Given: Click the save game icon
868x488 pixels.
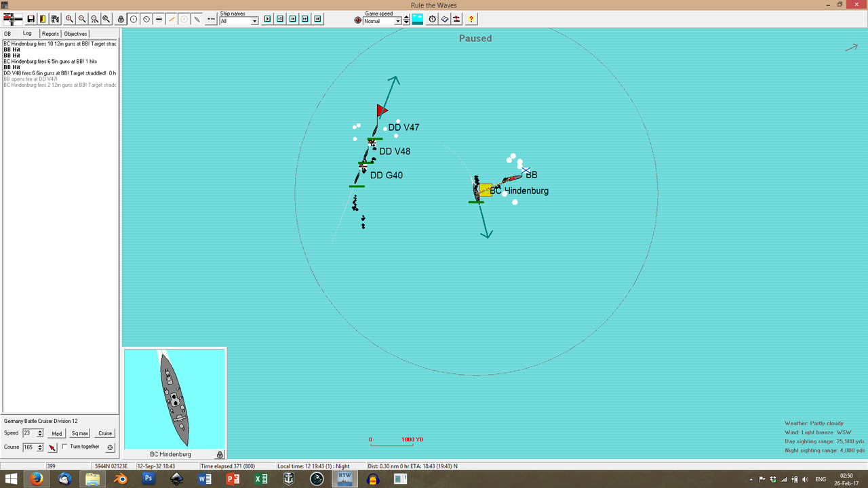Looking at the screenshot, I should [x=30, y=19].
